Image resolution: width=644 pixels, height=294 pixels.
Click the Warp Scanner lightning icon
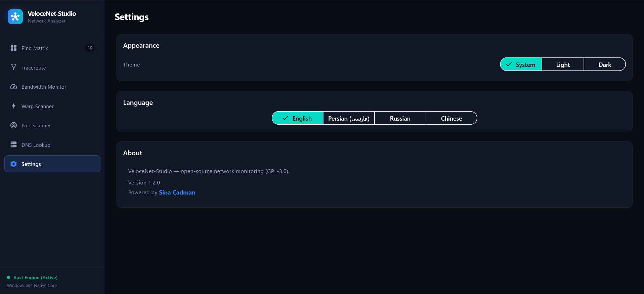(x=13, y=106)
